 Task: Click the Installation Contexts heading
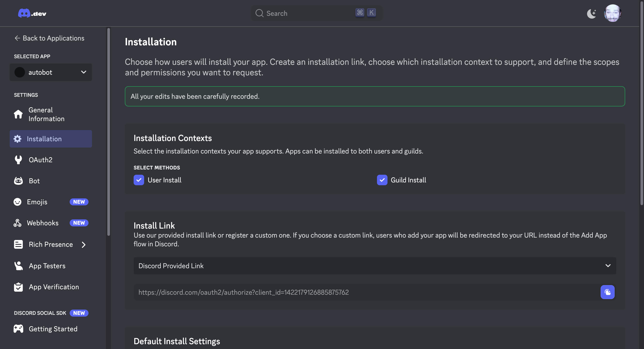coord(173,138)
